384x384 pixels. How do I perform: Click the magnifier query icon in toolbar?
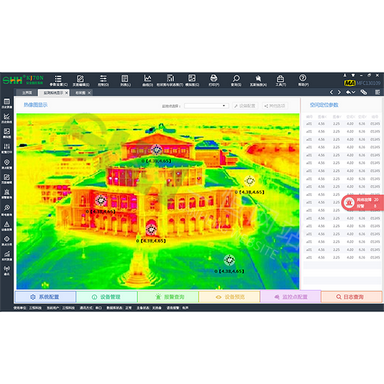click(x=236, y=79)
